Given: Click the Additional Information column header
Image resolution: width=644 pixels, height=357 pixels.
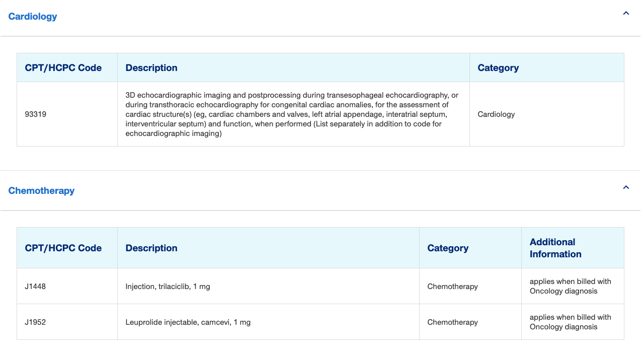Looking at the screenshot, I should click(555, 248).
